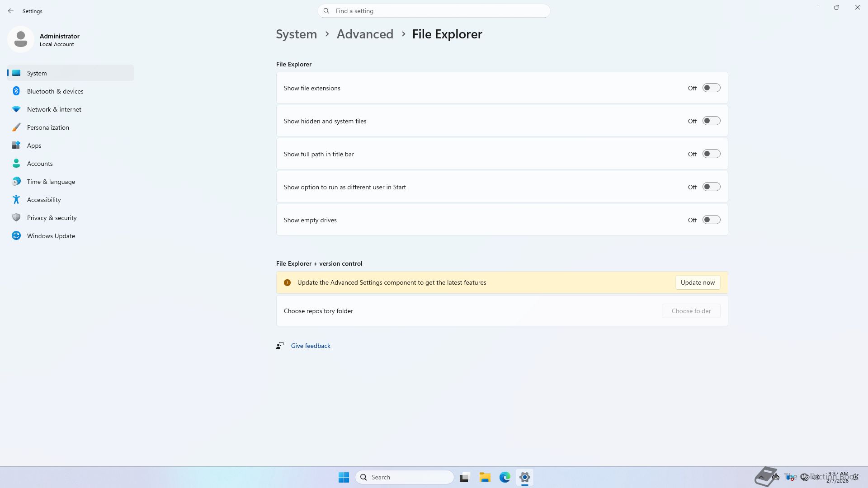Image resolution: width=868 pixels, height=488 pixels.
Task: Go back to Advanced breadcrumb
Action: tap(364, 34)
